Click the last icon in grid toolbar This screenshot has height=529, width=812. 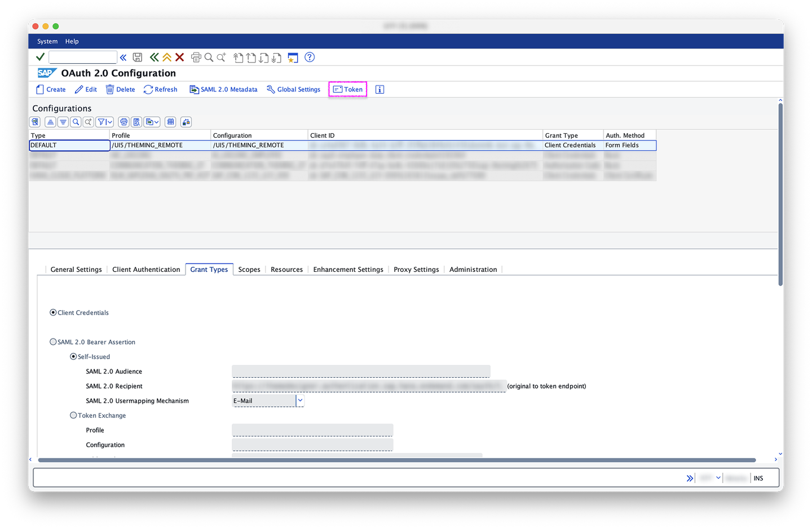click(x=186, y=122)
